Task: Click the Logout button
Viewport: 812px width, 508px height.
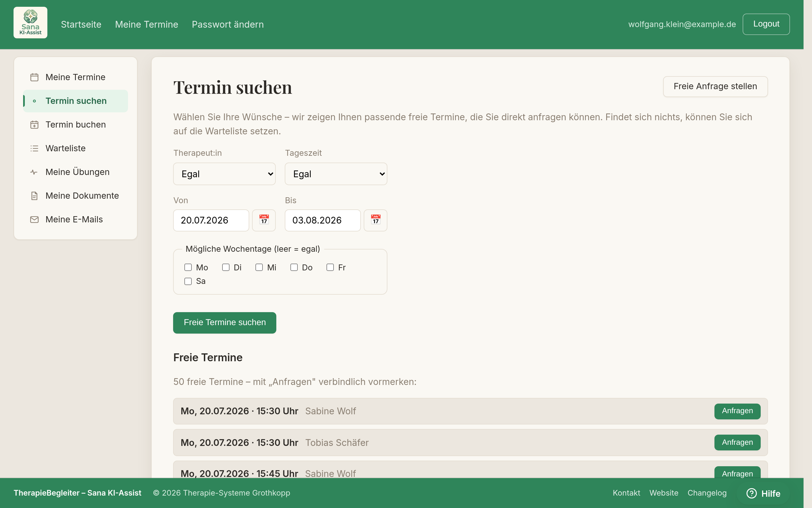Action: point(766,24)
